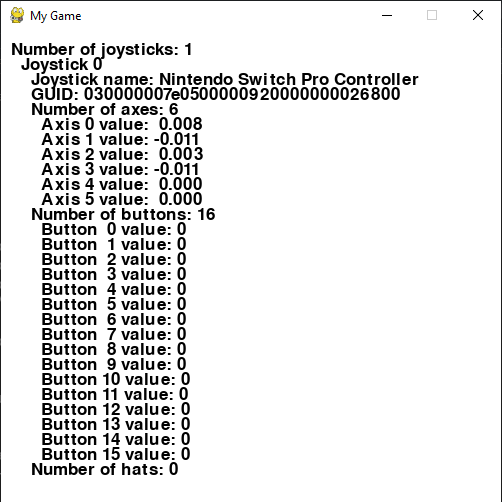The image size is (502, 502).
Task: Click the Number of buttons line
Action: (x=123, y=214)
